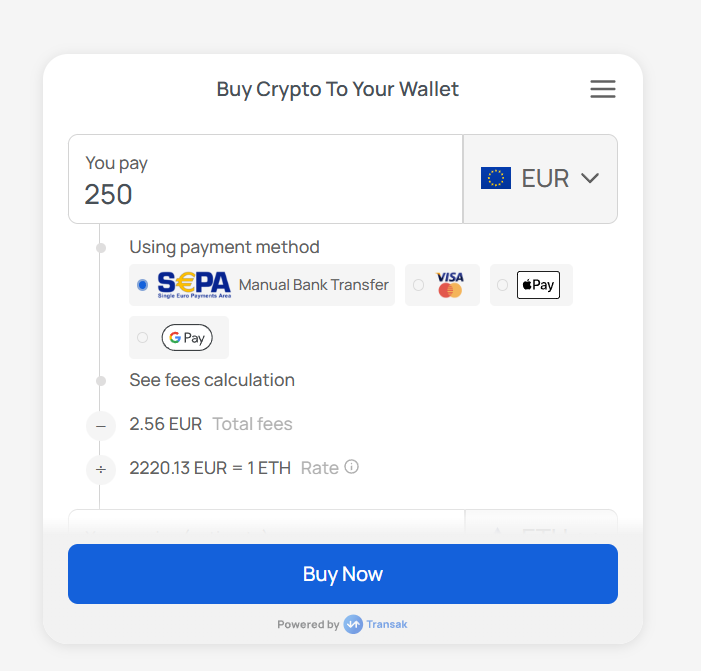Image resolution: width=701 pixels, height=671 pixels.
Task: Expand See fees calculation
Action: point(212,380)
